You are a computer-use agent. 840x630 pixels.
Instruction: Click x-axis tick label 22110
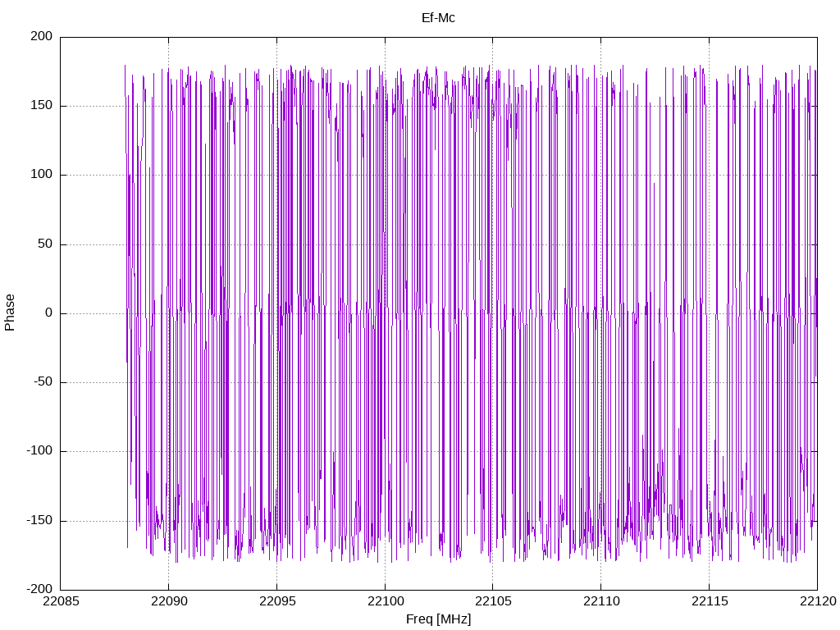(601, 601)
